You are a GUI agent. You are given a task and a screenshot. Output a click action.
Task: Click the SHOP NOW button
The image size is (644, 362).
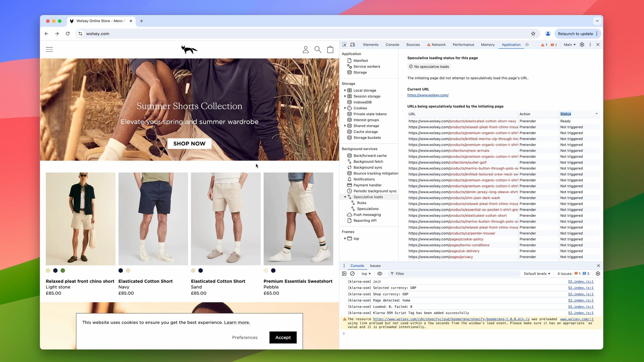(x=189, y=143)
